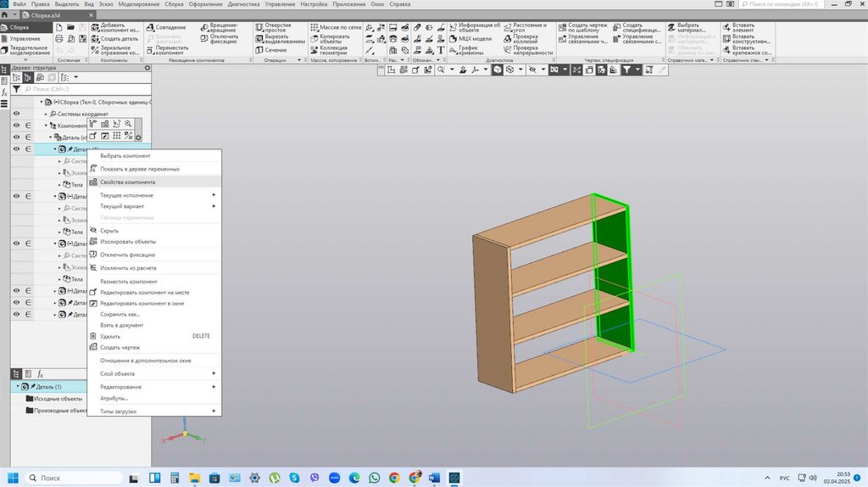Click the 'Совпадение' mate constraint icon
This screenshot has width=868, height=487.
pos(151,27)
